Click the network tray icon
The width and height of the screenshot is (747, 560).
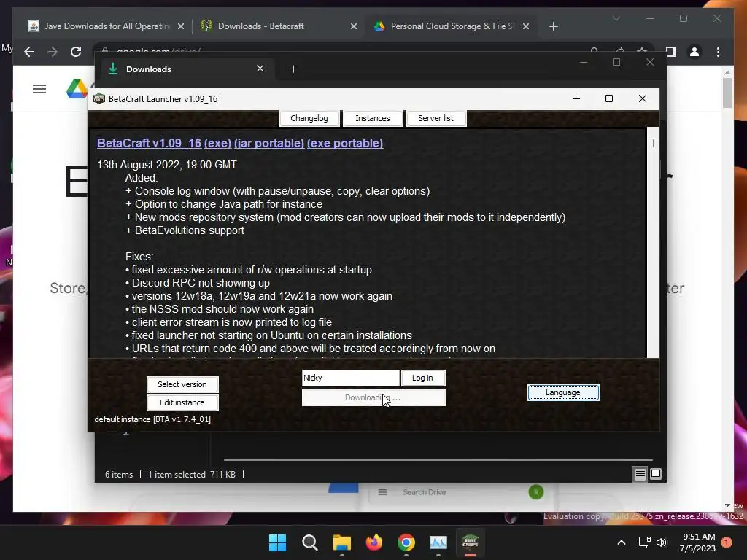[645, 542]
